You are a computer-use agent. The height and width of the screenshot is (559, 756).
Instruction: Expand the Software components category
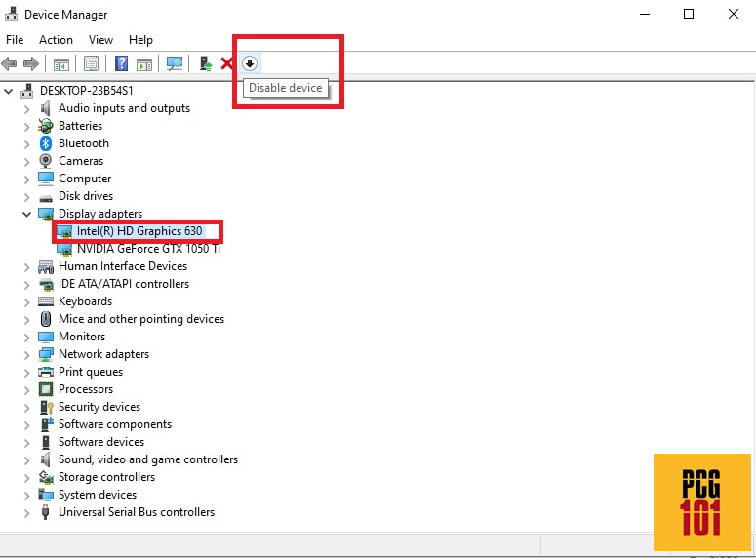[x=27, y=425]
